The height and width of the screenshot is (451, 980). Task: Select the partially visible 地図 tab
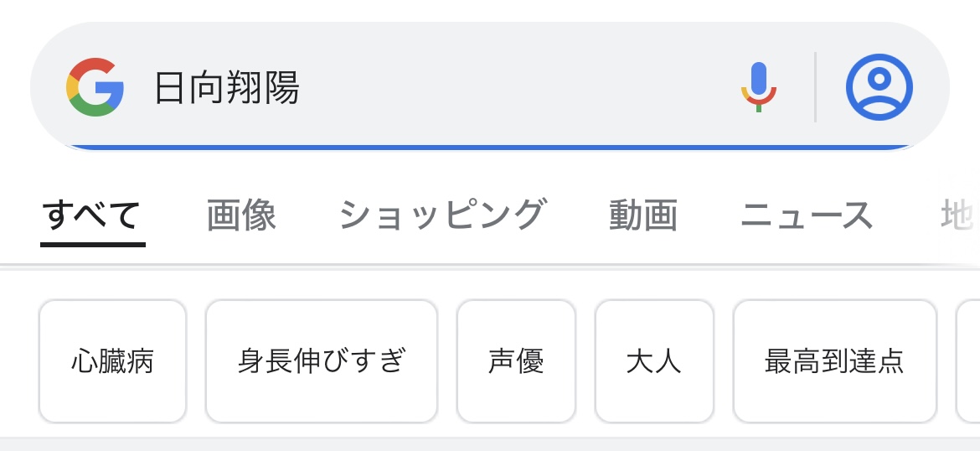pos(961,215)
